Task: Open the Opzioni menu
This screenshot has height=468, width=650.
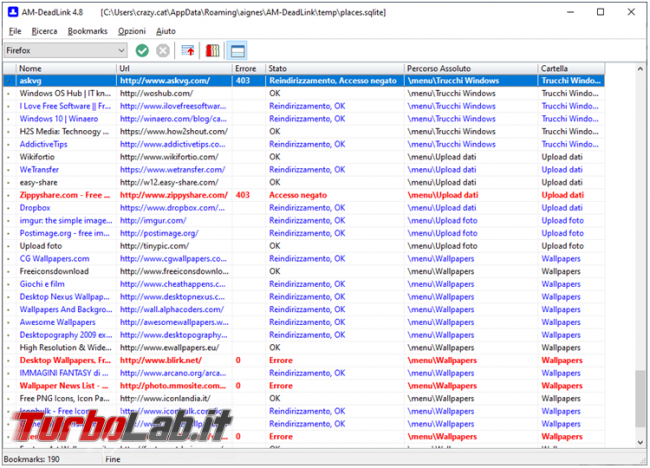Action: point(132,31)
